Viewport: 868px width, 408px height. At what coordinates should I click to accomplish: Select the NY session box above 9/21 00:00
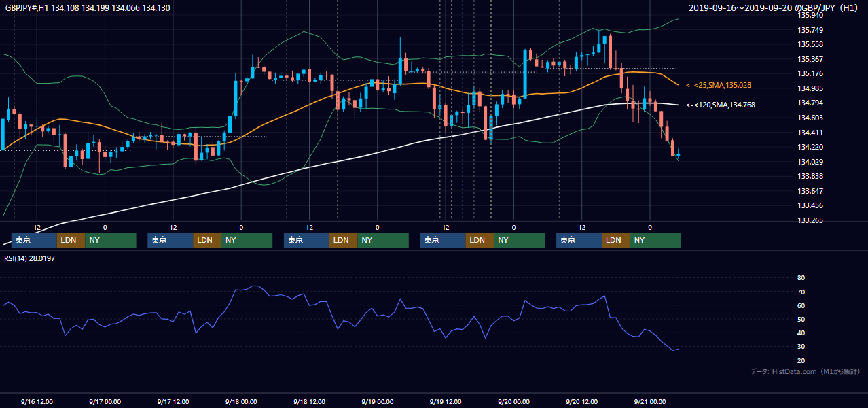[655, 240]
